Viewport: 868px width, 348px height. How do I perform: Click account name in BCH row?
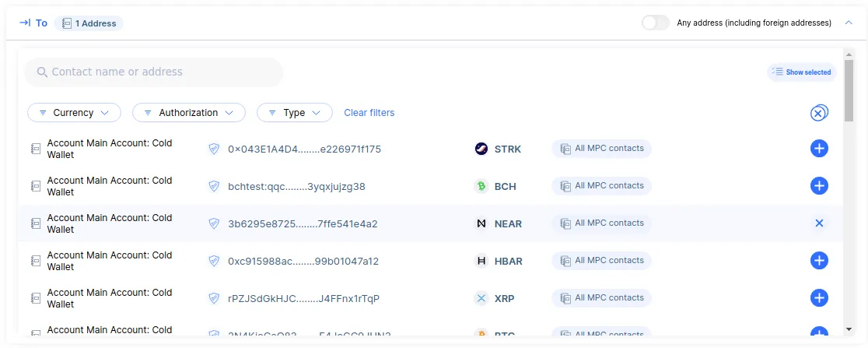(x=110, y=186)
